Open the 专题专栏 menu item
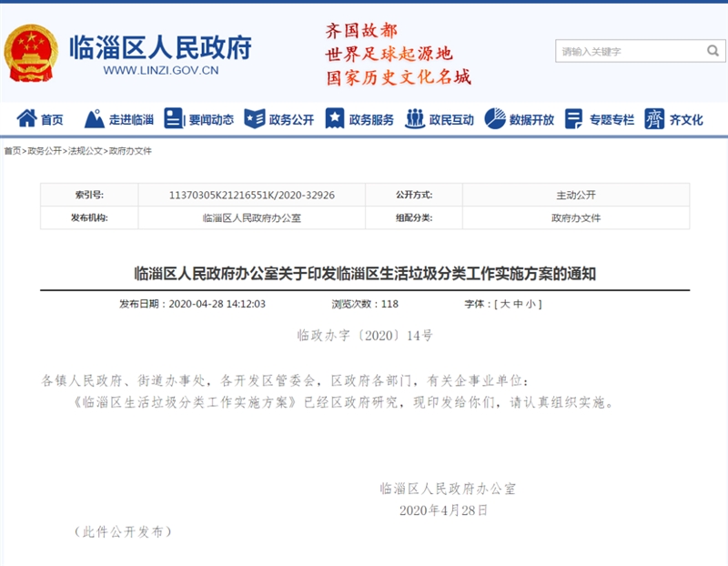The height and width of the screenshot is (566, 728). [612, 120]
